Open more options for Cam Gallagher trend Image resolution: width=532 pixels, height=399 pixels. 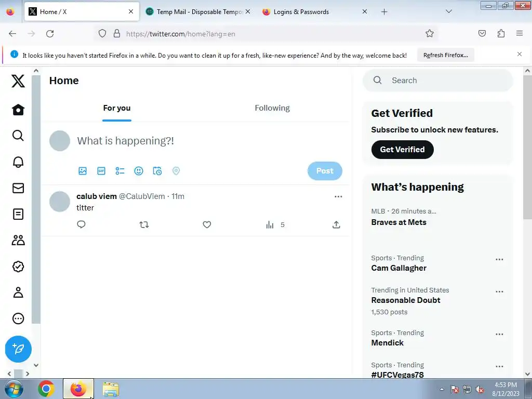pos(499,260)
